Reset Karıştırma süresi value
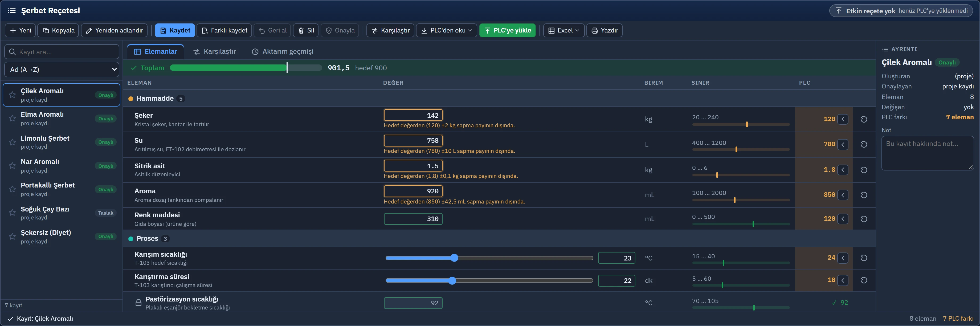The height and width of the screenshot is (326, 980). tap(864, 280)
